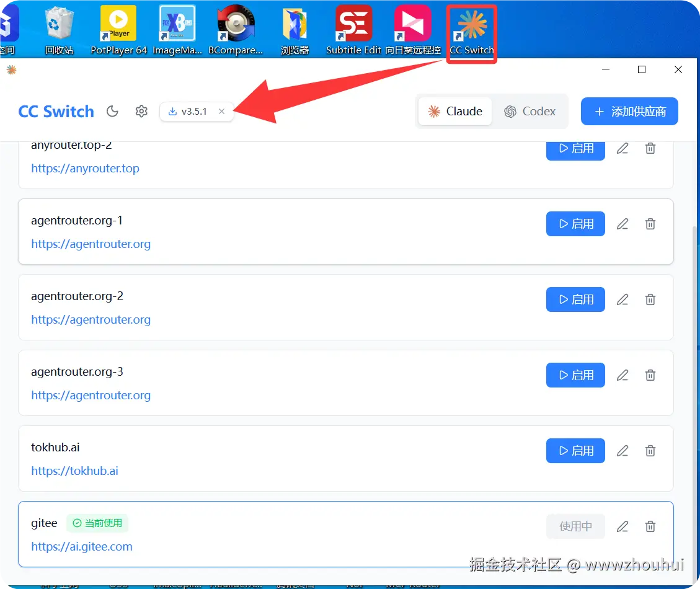Open the agentrouter.org-1 URL link

click(91, 244)
